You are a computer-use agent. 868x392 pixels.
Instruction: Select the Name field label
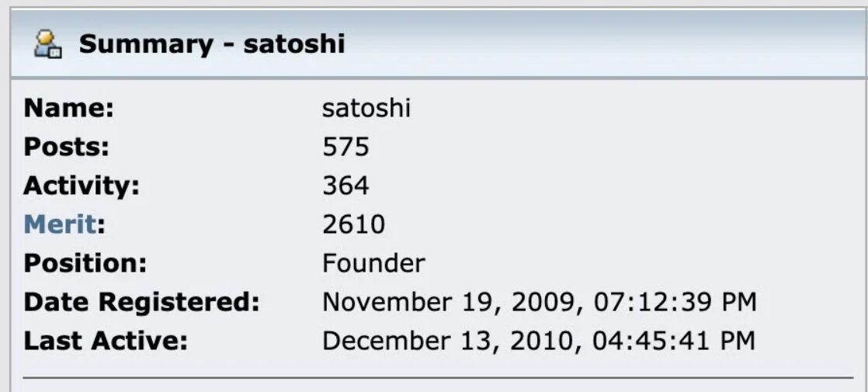[x=69, y=108]
